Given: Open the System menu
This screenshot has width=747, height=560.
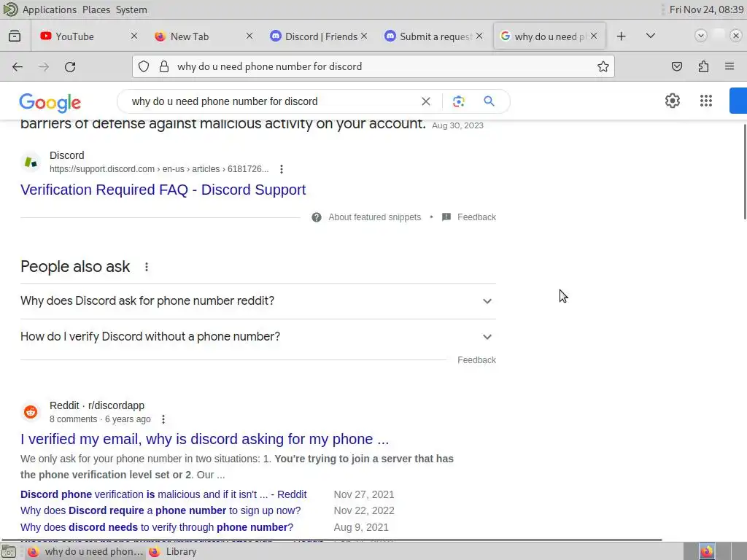Looking at the screenshot, I should [131, 9].
